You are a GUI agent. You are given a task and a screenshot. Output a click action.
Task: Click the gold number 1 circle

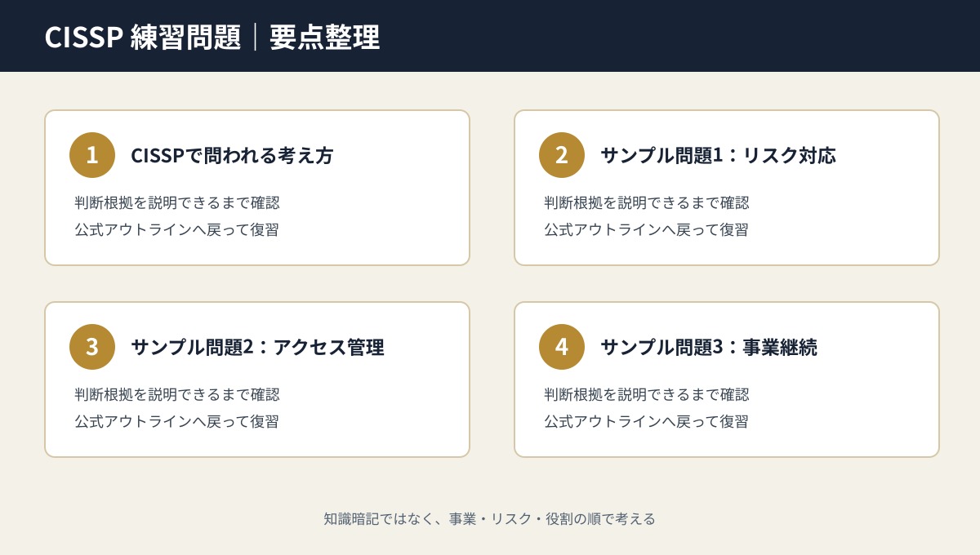click(x=92, y=155)
